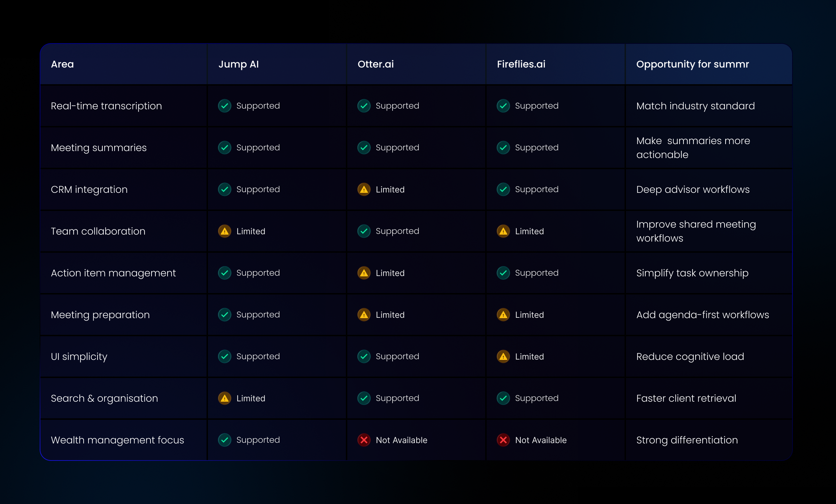Click Jump AI's check icon for UI simplicity
Screen dimensions: 836x504
pyautogui.click(x=225, y=356)
